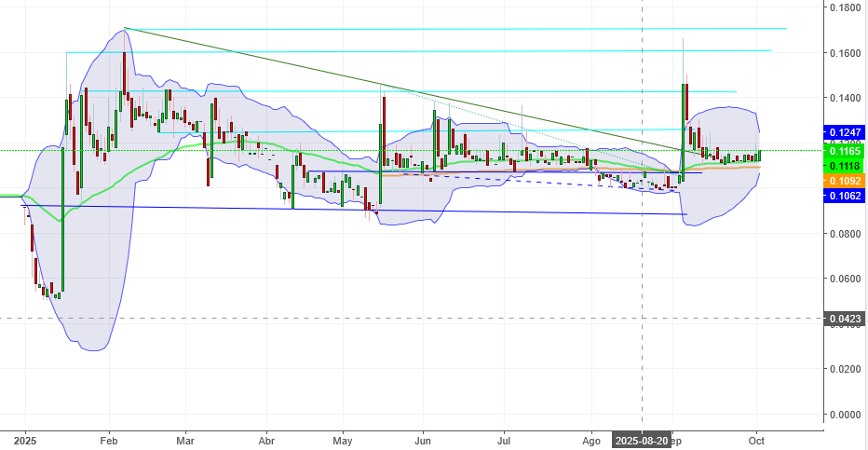
Task: Select the tall green candle in mid-January
Action: (62, 219)
